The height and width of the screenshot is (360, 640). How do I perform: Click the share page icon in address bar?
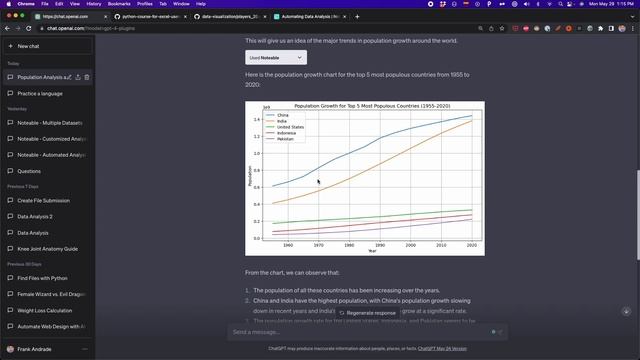[x=491, y=29]
